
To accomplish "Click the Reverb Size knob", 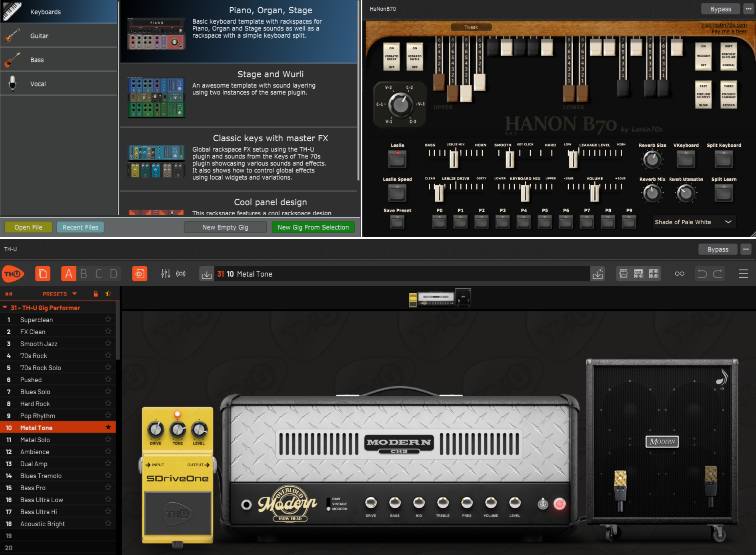I will (652, 159).
